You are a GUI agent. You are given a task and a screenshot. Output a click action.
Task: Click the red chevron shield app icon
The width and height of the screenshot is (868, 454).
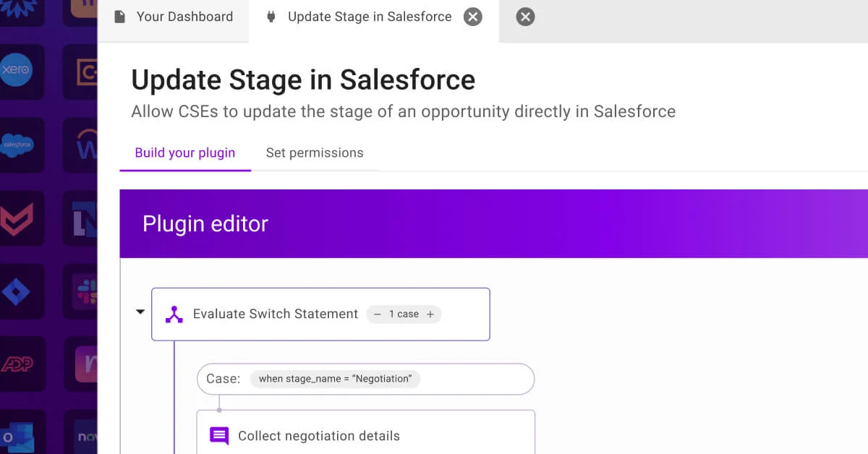point(16,218)
